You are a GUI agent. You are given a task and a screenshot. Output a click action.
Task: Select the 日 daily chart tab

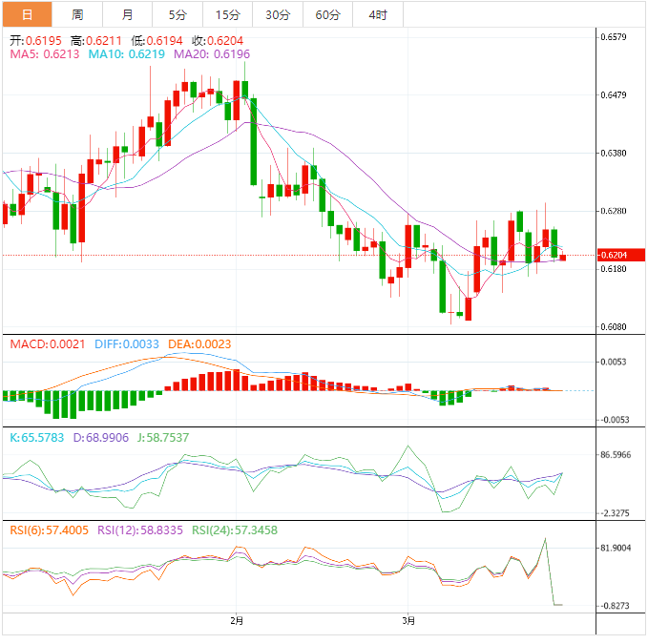click(x=26, y=14)
